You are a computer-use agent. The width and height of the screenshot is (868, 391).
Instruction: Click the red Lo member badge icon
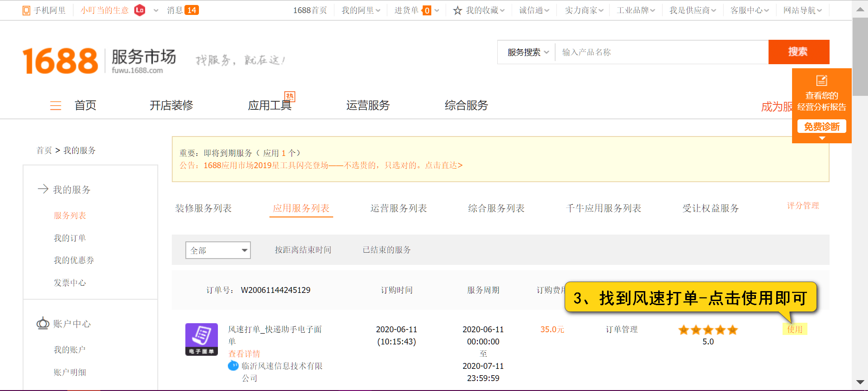pos(140,10)
